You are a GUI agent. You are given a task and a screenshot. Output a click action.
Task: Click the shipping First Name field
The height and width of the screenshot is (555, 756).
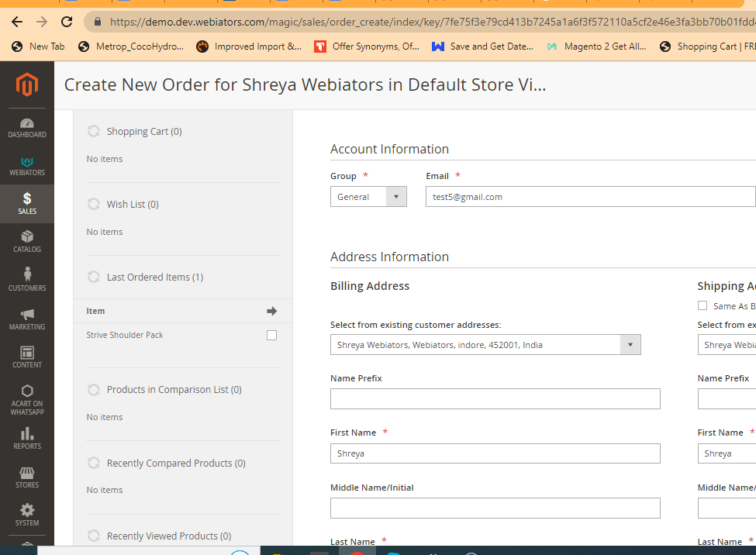(x=727, y=453)
